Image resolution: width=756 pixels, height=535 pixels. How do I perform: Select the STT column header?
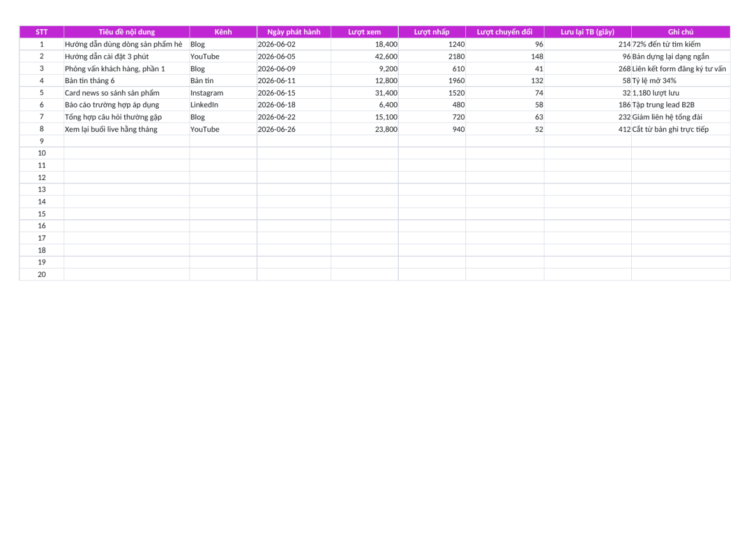pyautogui.click(x=42, y=32)
